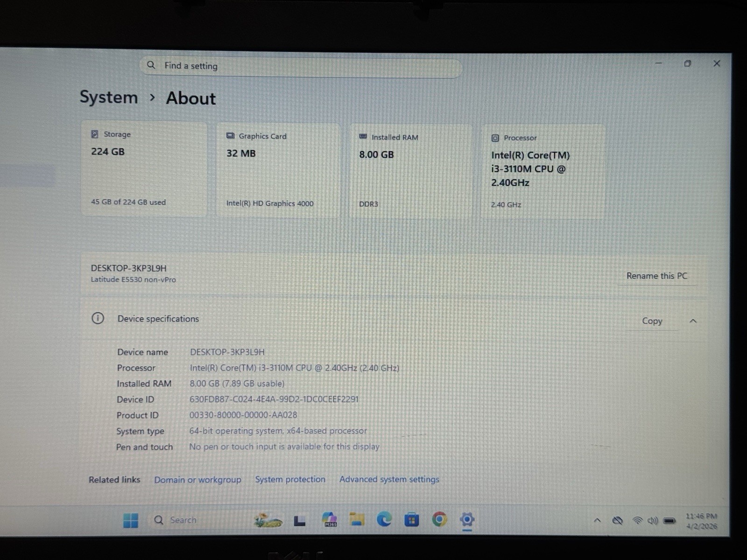Click the volume speaker tray icon
The width and height of the screenshot is (747, 560).
coord(653,520)
